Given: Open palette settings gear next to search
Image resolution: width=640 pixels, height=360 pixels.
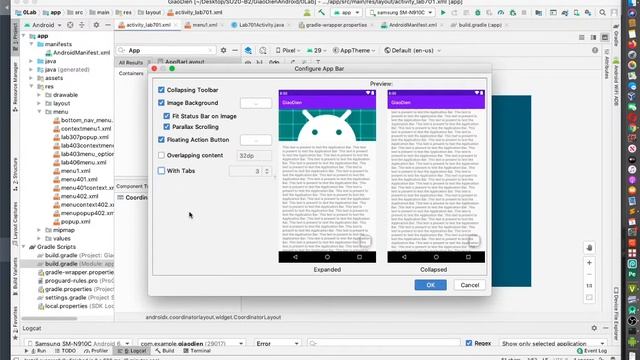Looking at the screenshot, I should pyautogui.click(x=223, y=50).
